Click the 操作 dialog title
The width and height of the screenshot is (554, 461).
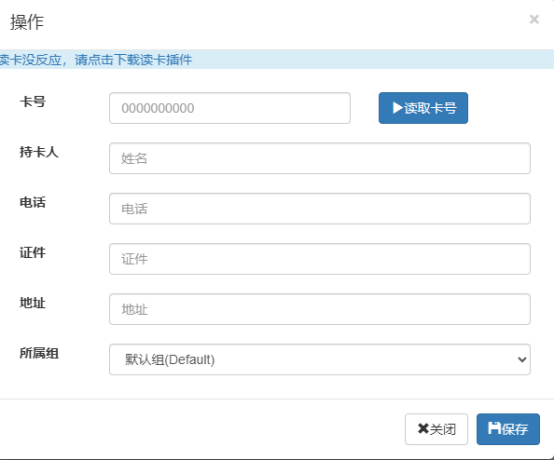[27, 22]
